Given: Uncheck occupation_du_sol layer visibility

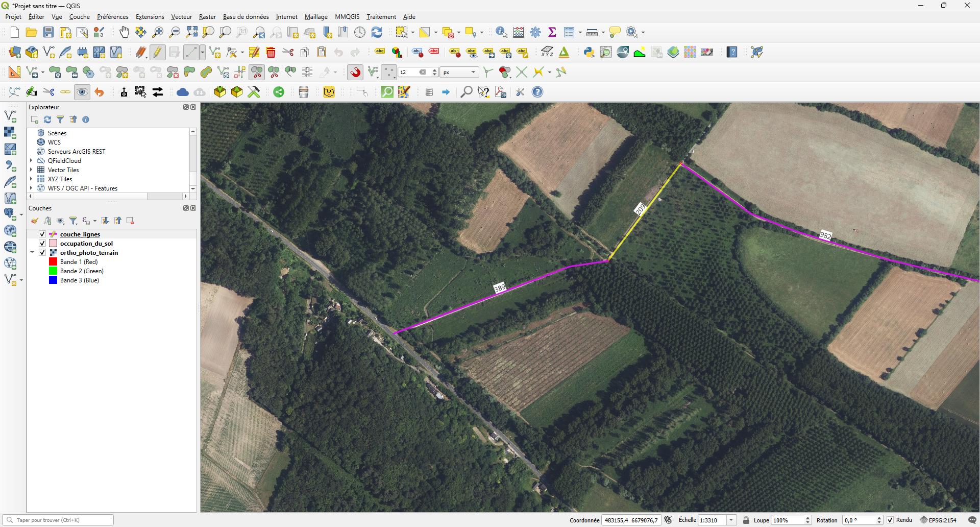Looking at the screenshot, I should (42, 243).
